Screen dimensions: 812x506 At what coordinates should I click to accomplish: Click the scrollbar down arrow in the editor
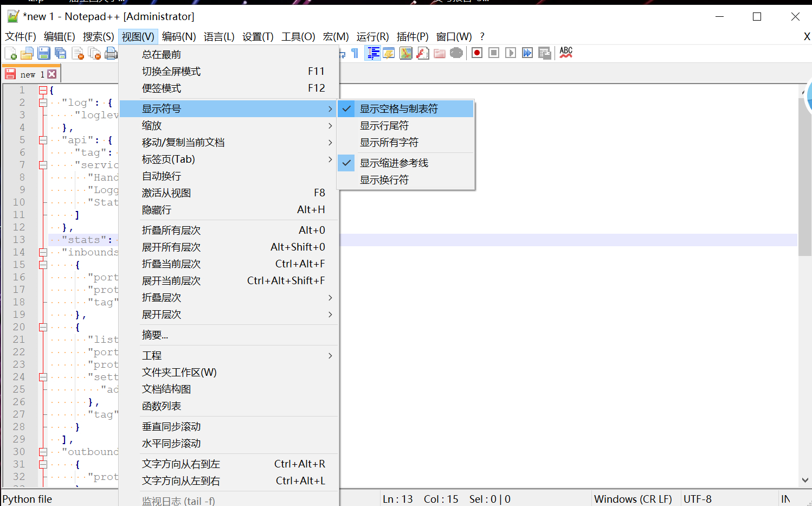pyautogui.click(x=805, y=480)
